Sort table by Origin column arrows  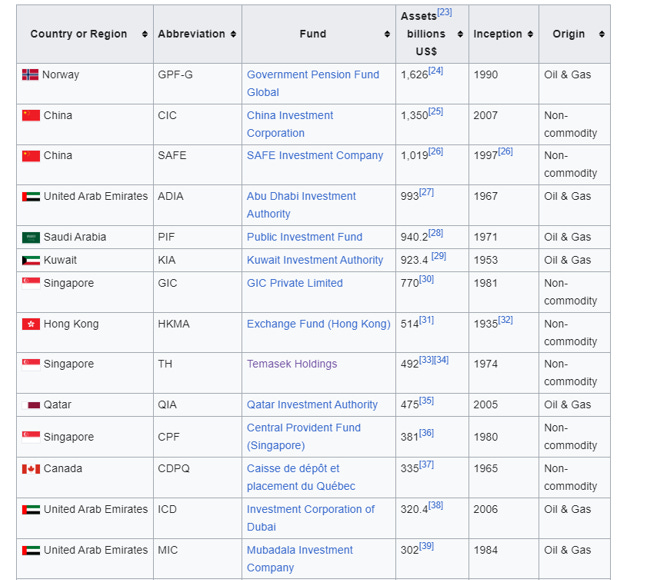pyautogui.click(x=602, y=34)
